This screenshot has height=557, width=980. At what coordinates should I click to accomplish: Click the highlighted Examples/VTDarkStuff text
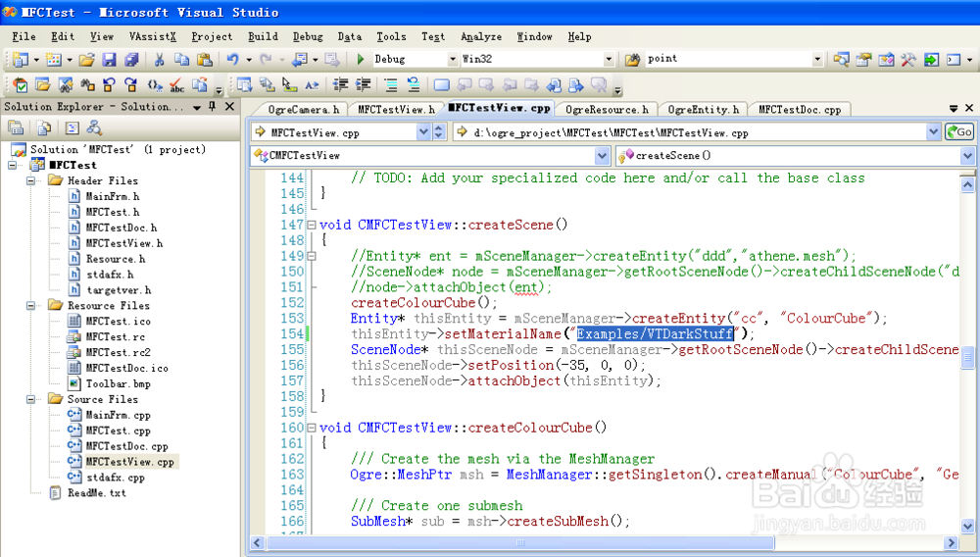pyautogui.click(x=655, y=333)
